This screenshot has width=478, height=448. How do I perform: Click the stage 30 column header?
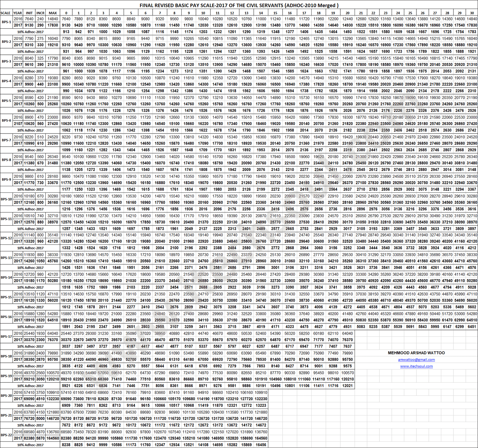pyautogui.click(x=472, y=13)
